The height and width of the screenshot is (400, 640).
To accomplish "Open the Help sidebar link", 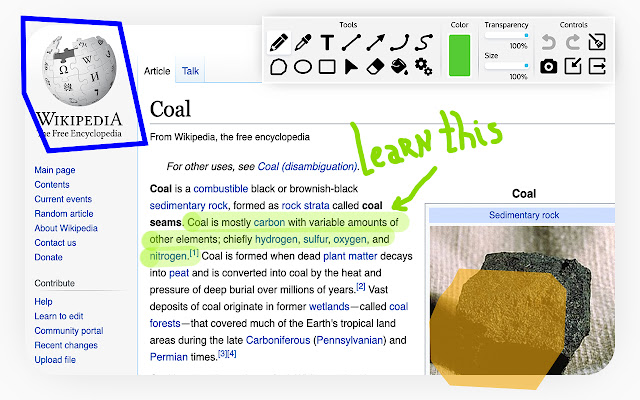I will pyautogui.click(x=43, y=301).
